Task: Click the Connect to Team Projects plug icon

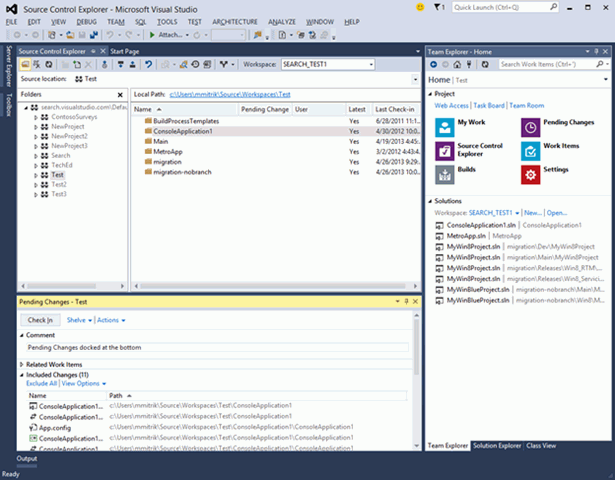Action: point(469,64)
